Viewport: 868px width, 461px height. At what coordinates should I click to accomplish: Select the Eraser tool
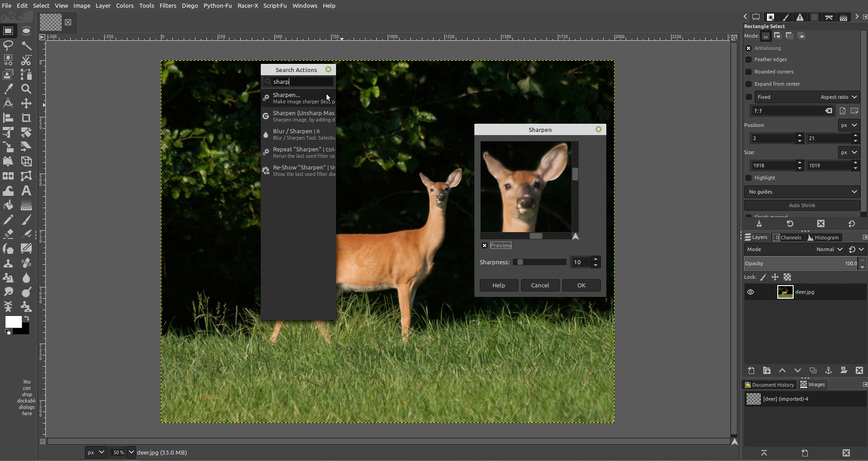pyautogui.click(x=8, y=234)
